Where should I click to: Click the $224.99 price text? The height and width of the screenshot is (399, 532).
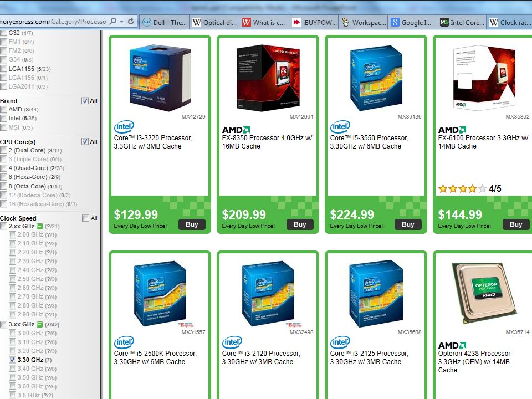tap(352, 214)
